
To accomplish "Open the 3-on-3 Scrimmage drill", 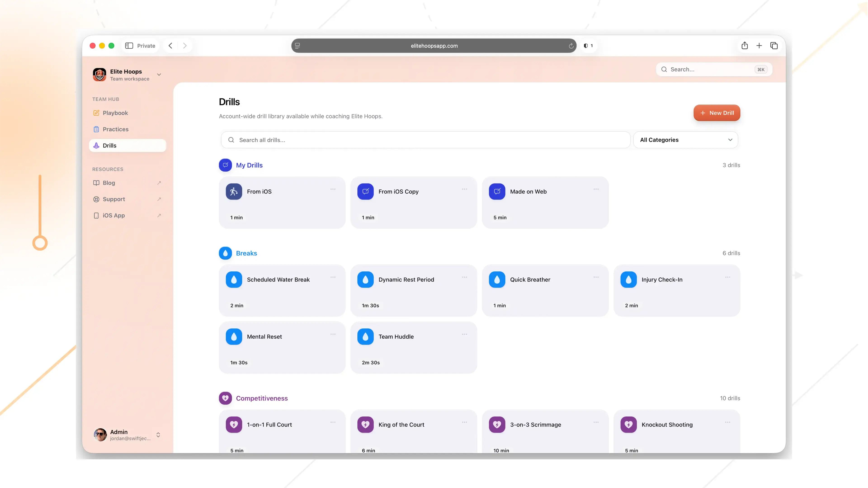I will pyautogui.click(x=545, y=431).
